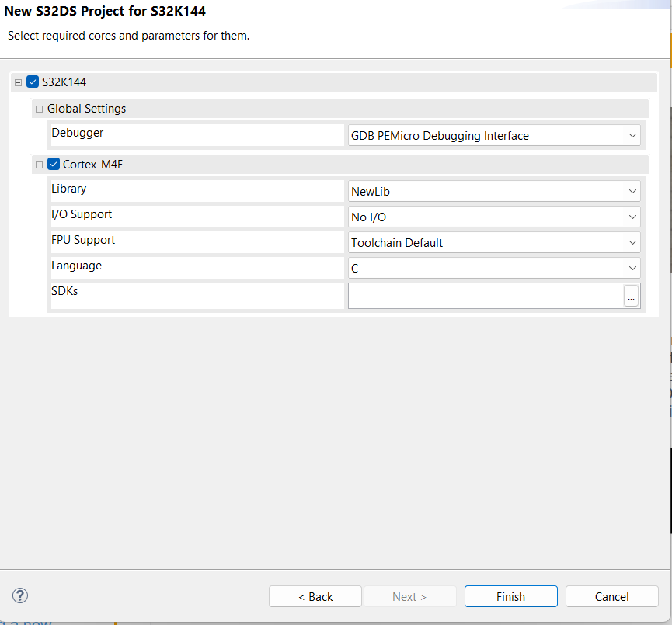
Task: Open the I/O Support dropdown
Action: (x=494, y=217)
